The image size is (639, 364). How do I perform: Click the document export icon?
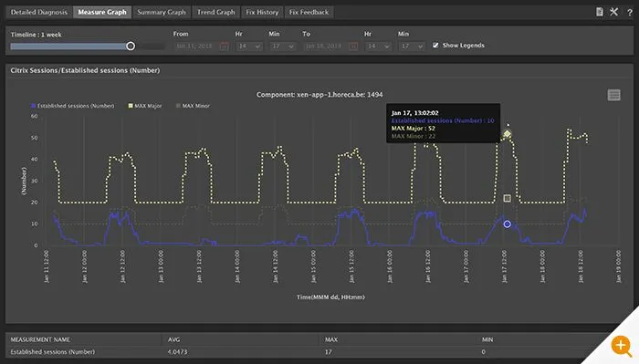[x=600, y=12]
